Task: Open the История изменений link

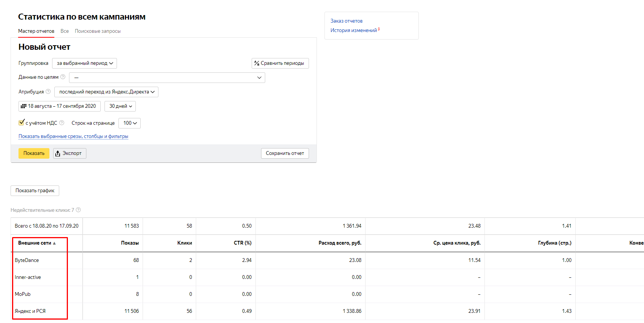Action: 354,31
